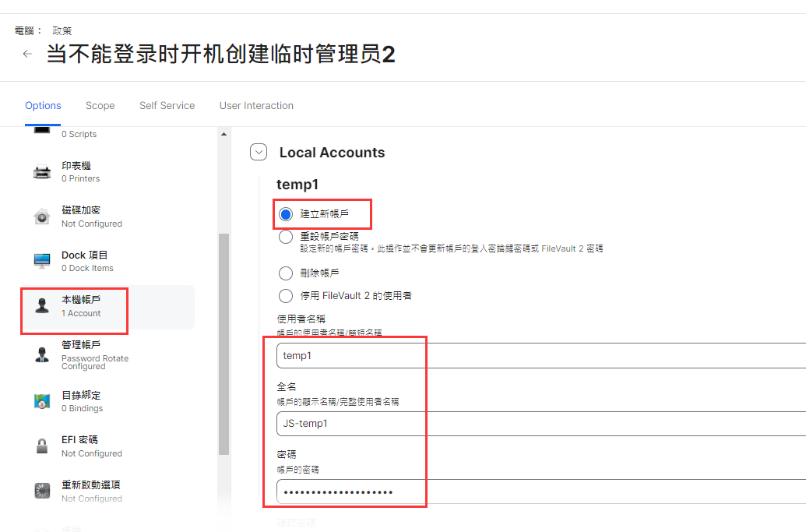The image size is (806, 532).
Task: Select the 本機帳戶 user silhouette icon
Action: pyautogui.click(x=42, y=306)
